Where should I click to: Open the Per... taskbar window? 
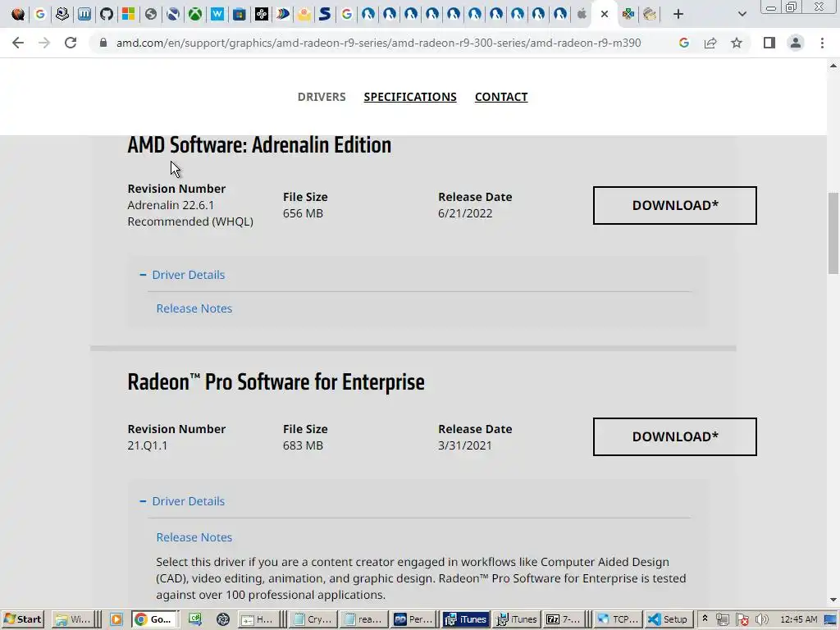[x=413, y=619]
